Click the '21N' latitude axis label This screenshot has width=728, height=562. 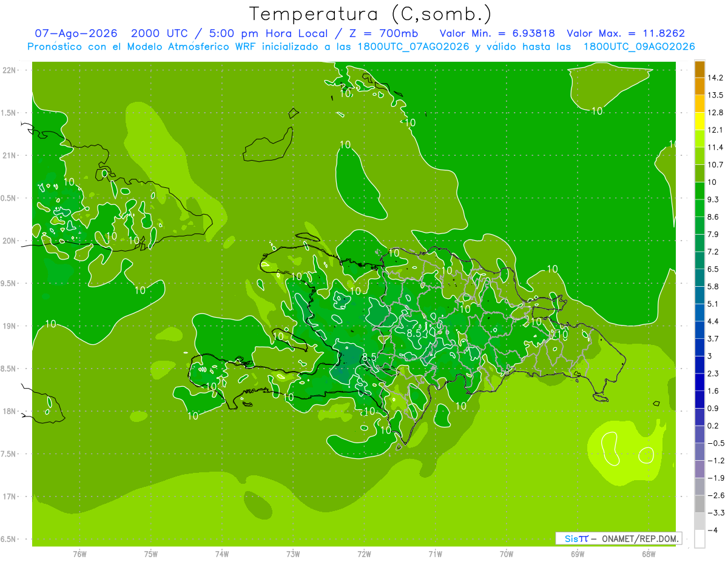(10, 155)
